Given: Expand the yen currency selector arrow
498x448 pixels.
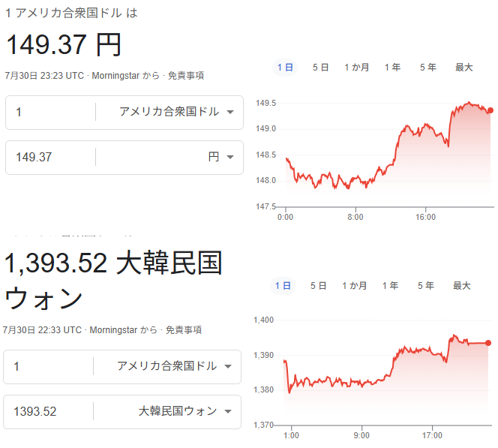Looking at the screenshot, I should [x=230, y=157].
